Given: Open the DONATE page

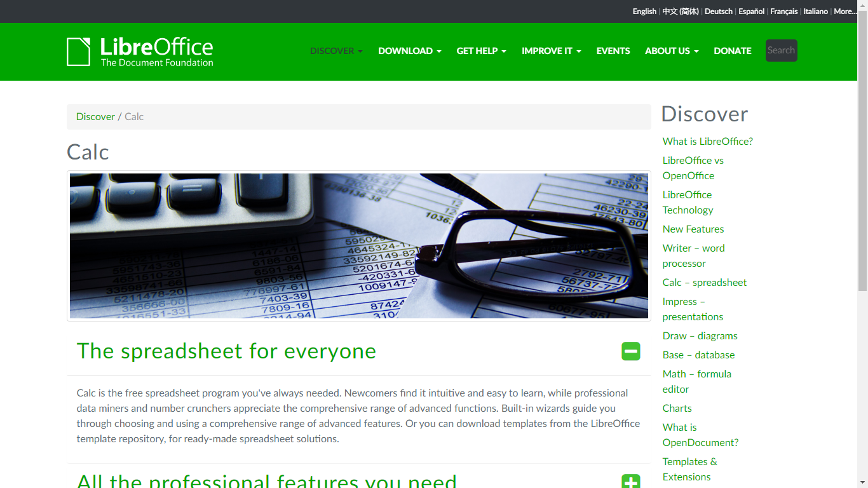Looking at the screenshot, I should coord(733,51).
